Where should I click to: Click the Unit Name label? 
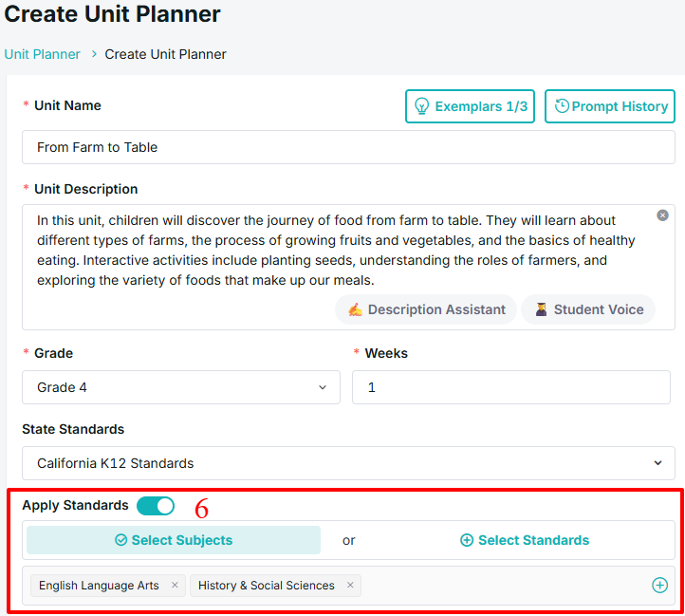(x=67, y=105)
